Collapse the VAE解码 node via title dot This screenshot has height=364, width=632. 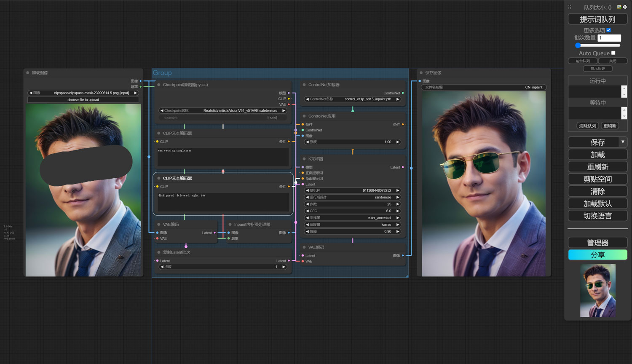click(304, 247)
